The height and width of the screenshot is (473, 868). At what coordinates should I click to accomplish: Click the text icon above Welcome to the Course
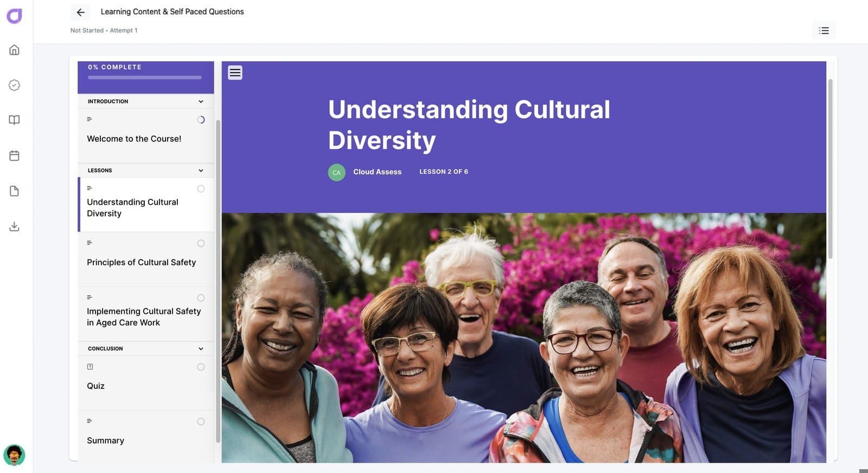[90, 119]
